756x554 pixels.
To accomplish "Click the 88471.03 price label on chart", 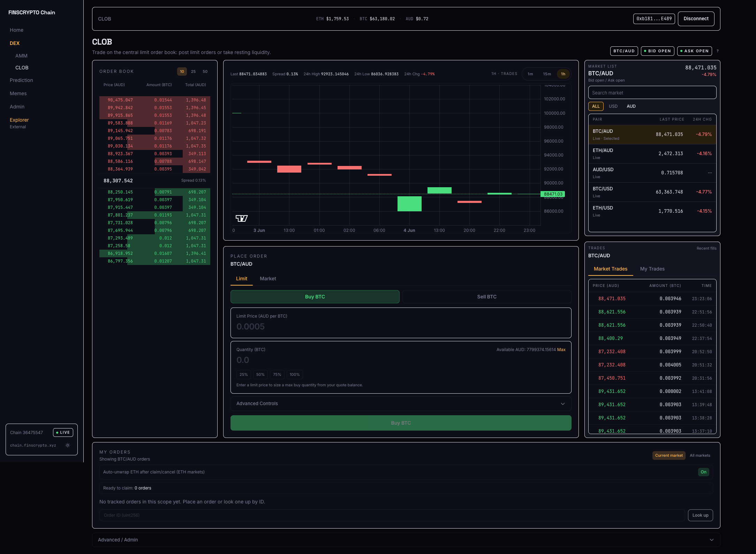I will [x=553, y=194].
